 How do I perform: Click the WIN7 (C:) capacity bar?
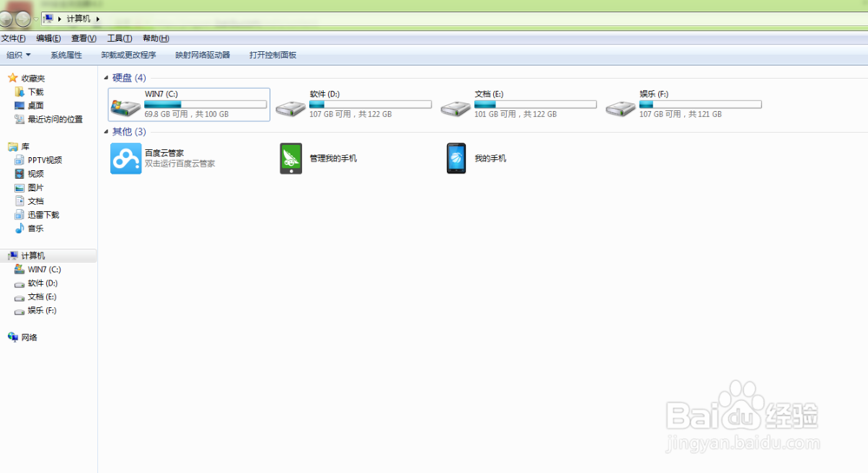point(206,104)
